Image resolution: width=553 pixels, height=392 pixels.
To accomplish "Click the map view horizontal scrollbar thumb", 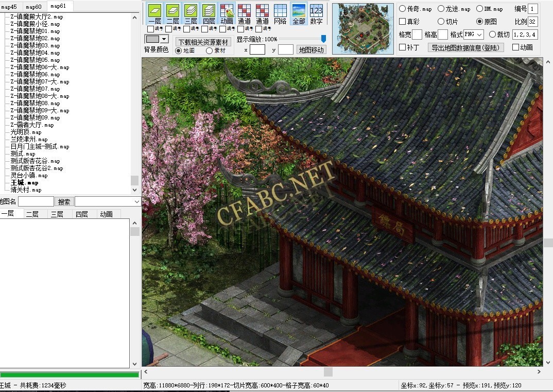I will (x=329, y=371).
